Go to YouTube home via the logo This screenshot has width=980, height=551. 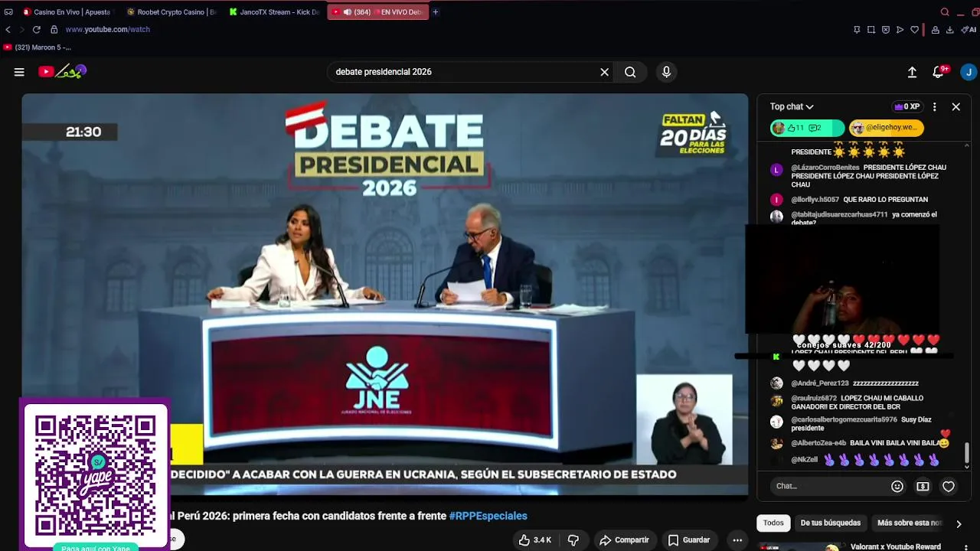63,72
